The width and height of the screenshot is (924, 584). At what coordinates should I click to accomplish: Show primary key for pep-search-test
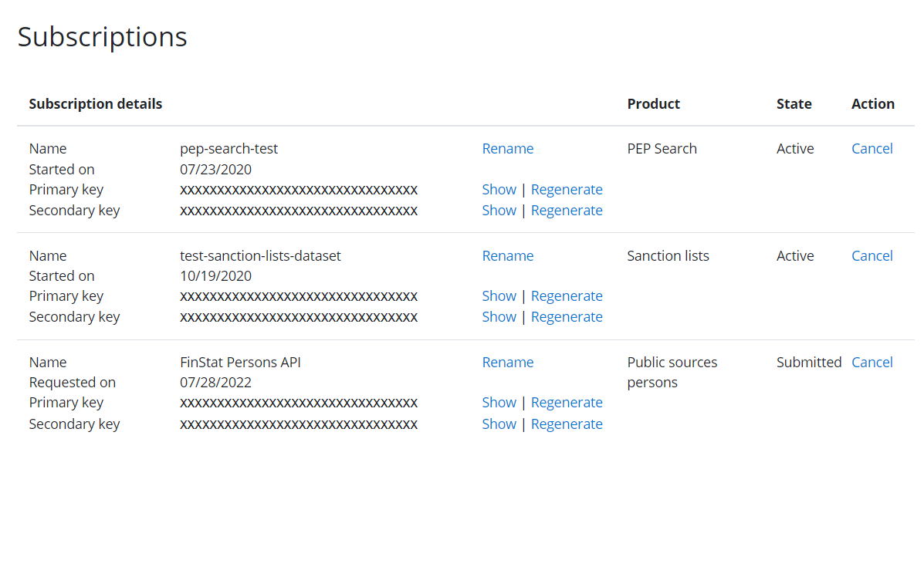(x=499, y=190)
